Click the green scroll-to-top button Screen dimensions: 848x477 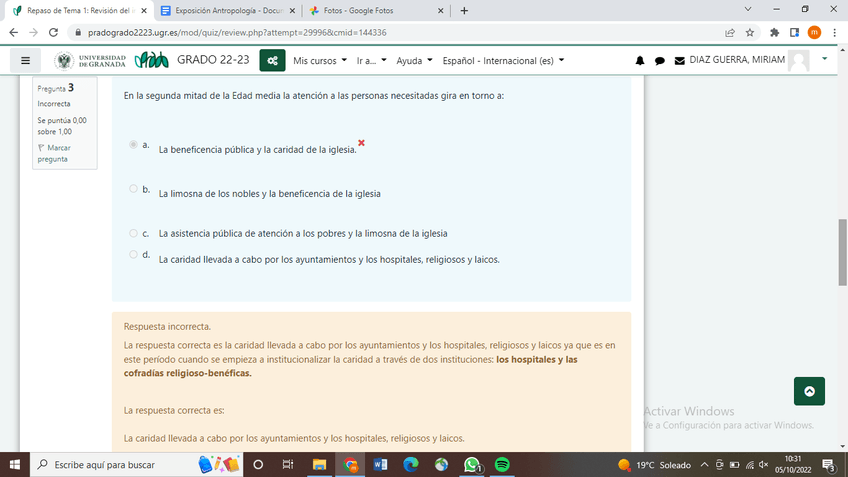point(809,391)
